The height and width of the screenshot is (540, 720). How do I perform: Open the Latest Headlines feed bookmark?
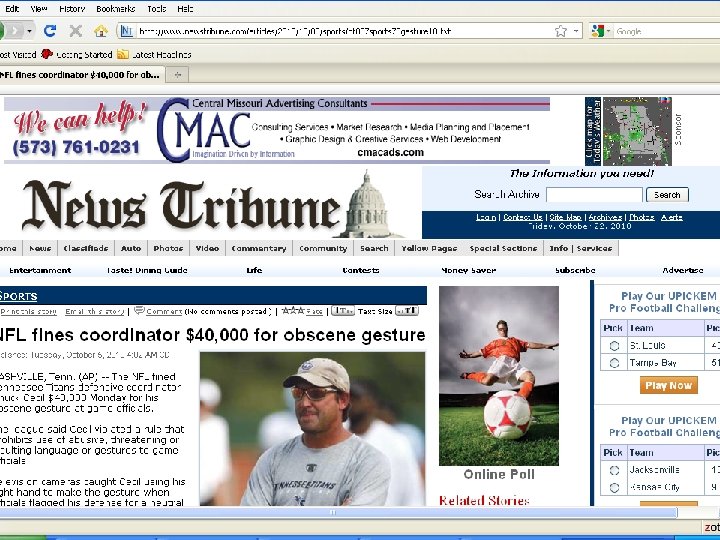tap(154, 55)
